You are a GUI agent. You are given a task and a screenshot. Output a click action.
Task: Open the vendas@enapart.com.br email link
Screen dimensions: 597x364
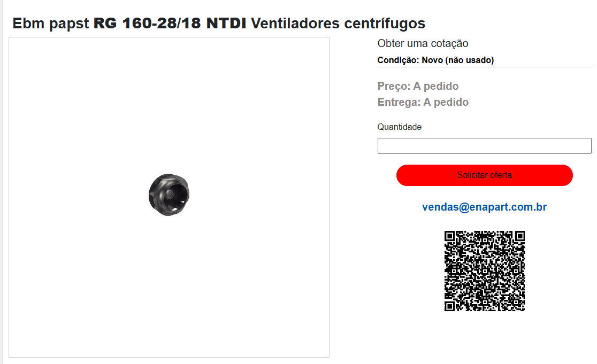coord(484,207)
